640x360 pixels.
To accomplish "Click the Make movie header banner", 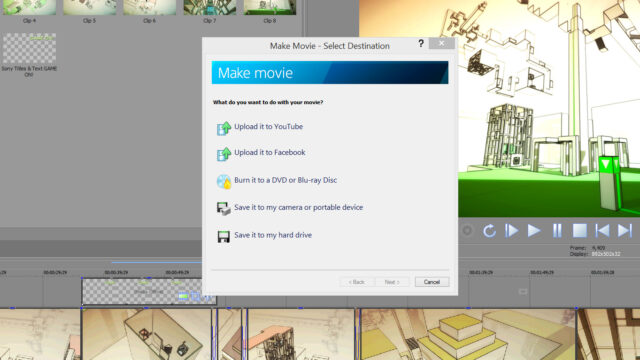I will coord(330,73).
